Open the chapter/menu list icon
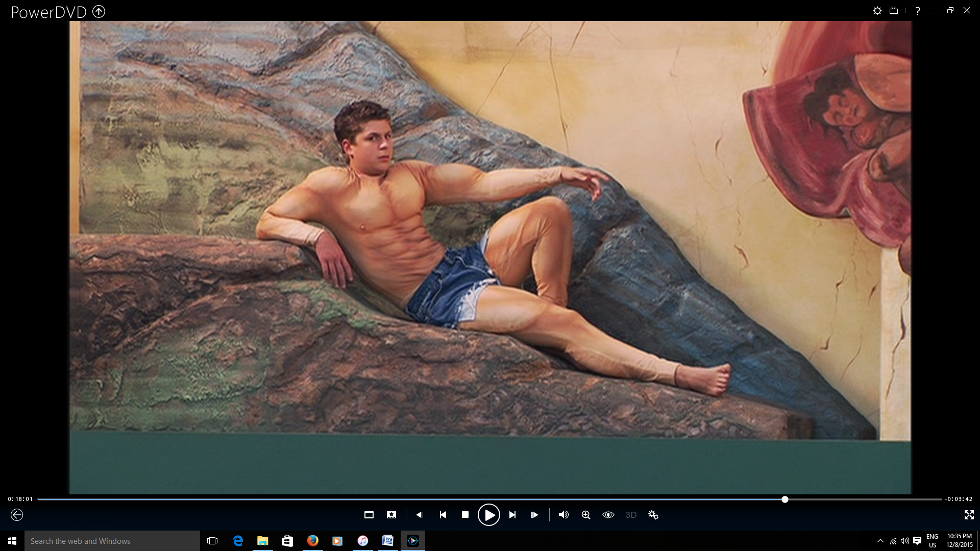The width and height of the screenshot is (980, 551). tap(369, 515)
